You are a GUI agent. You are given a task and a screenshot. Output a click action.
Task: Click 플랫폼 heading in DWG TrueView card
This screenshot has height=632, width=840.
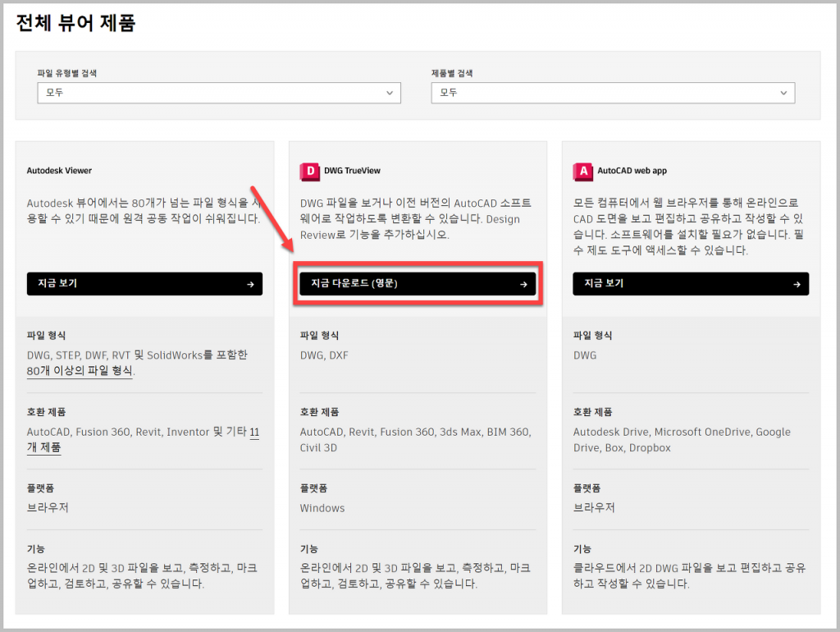[x=314, y=488]
